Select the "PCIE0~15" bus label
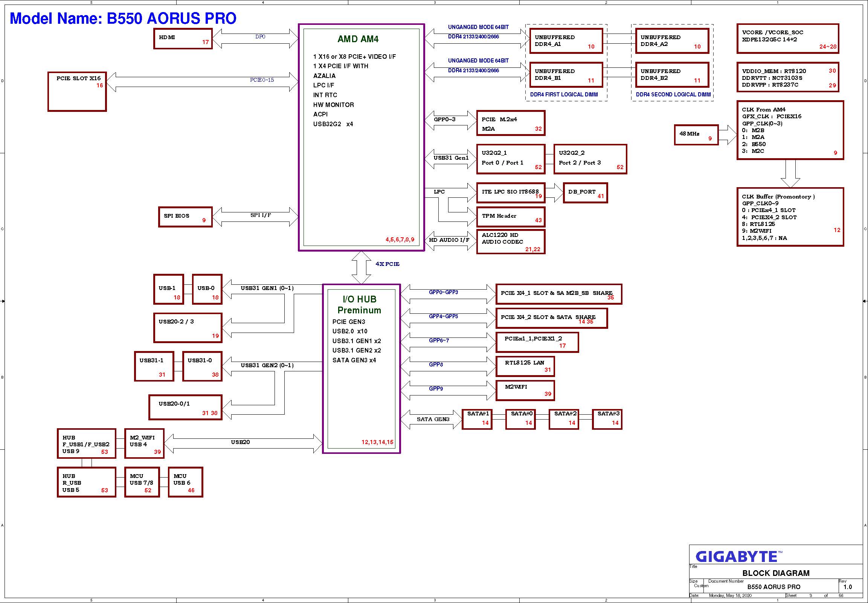Image resolution: width=868 pixels, height=603 pixels. point(262,80)
